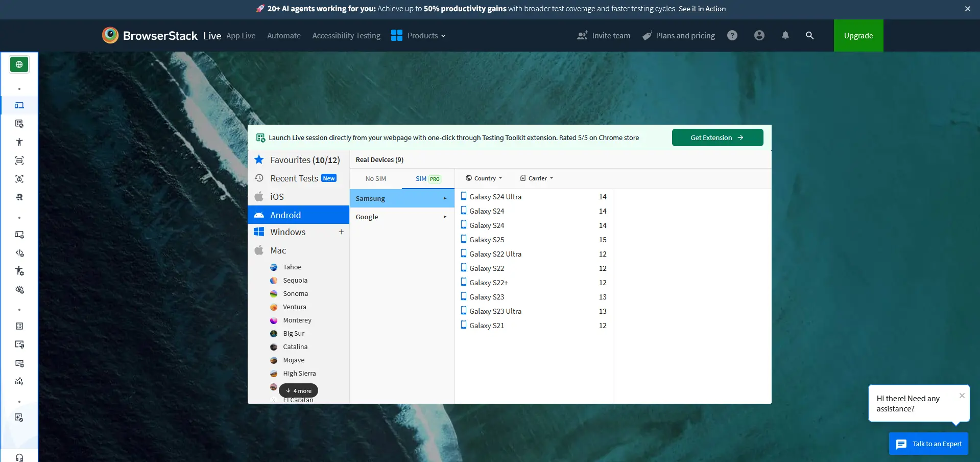Switch to the No SIM tab
The width and height of the screenshot is (980, 462).
[x=376, y=179]
